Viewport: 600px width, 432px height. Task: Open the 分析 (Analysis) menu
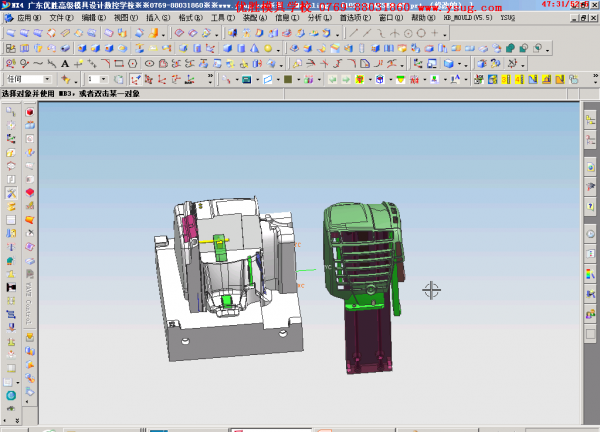tap(320, 18)
